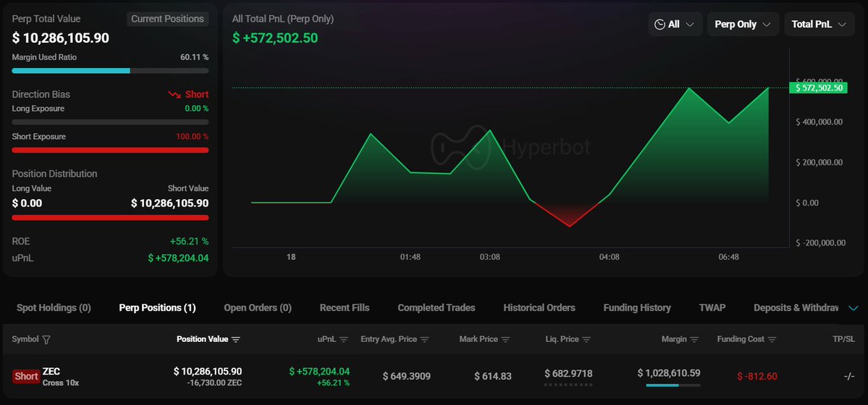Screen dimensions: 868x405
Task: Click the uPnL sort icon
Action: (x=344, y=339)
